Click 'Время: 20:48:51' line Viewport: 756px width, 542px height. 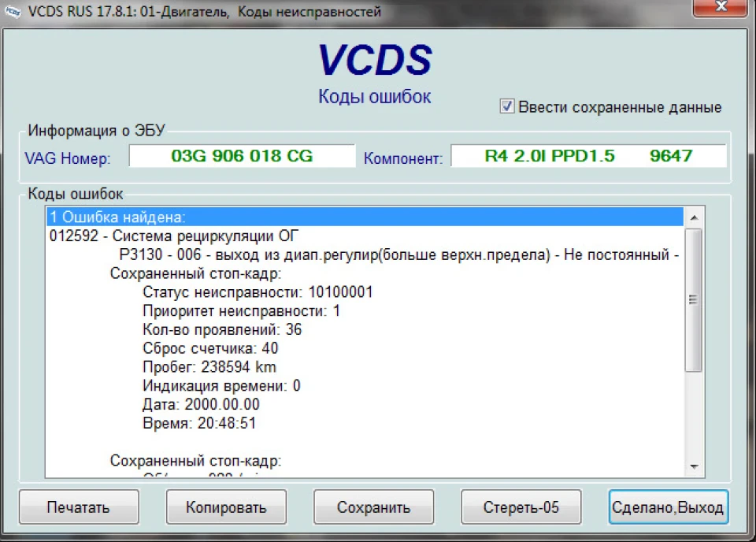click(199, 423)
